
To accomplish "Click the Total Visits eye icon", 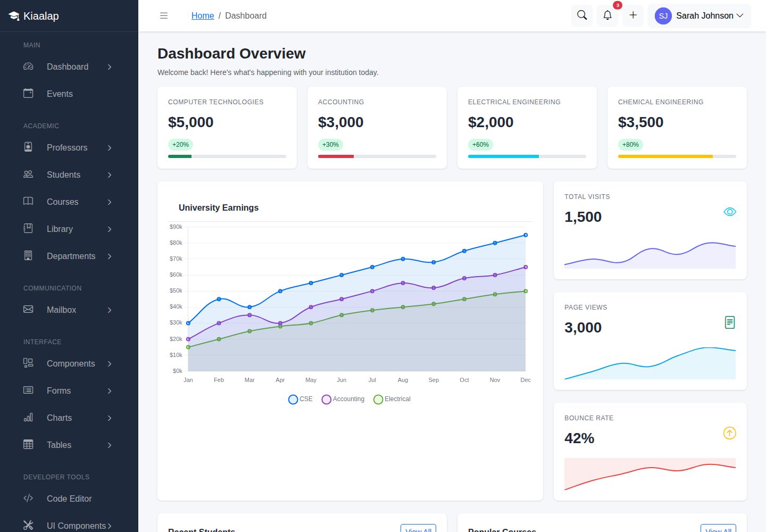I will click(730, 212).
